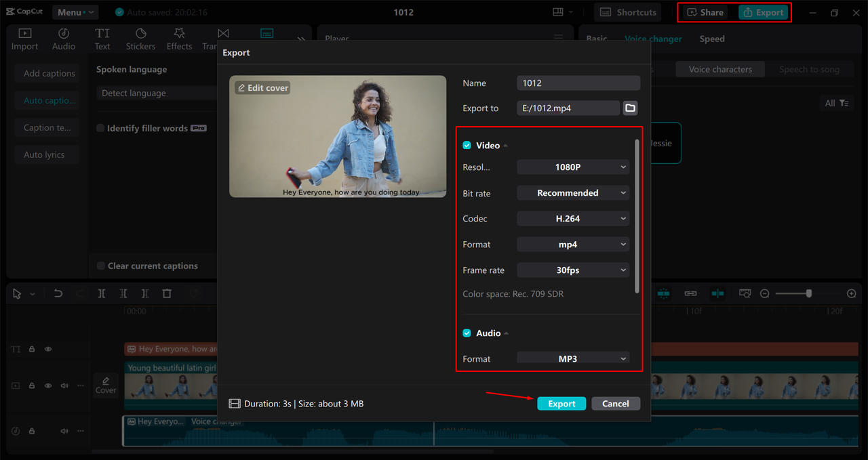This screenshot has width=868, height=460.
Task: Lock the main video track
Action: click(x=32, y=385)
